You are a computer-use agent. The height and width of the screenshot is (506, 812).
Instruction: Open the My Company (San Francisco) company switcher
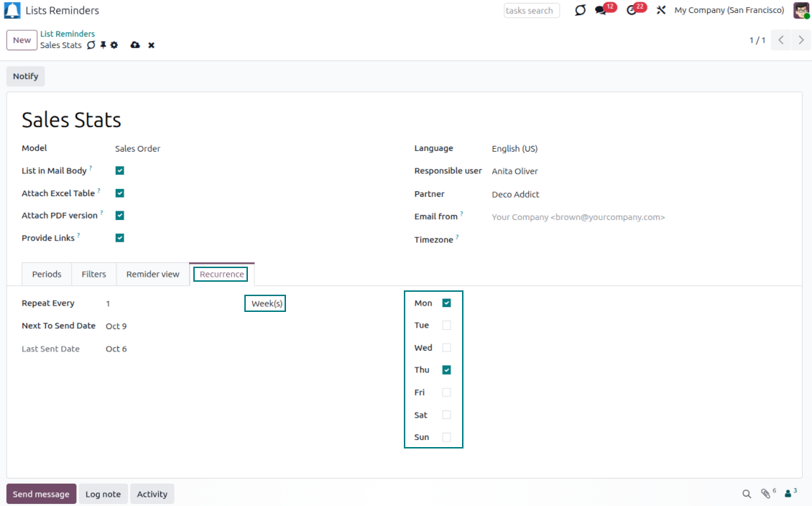[x=729, y=11]
